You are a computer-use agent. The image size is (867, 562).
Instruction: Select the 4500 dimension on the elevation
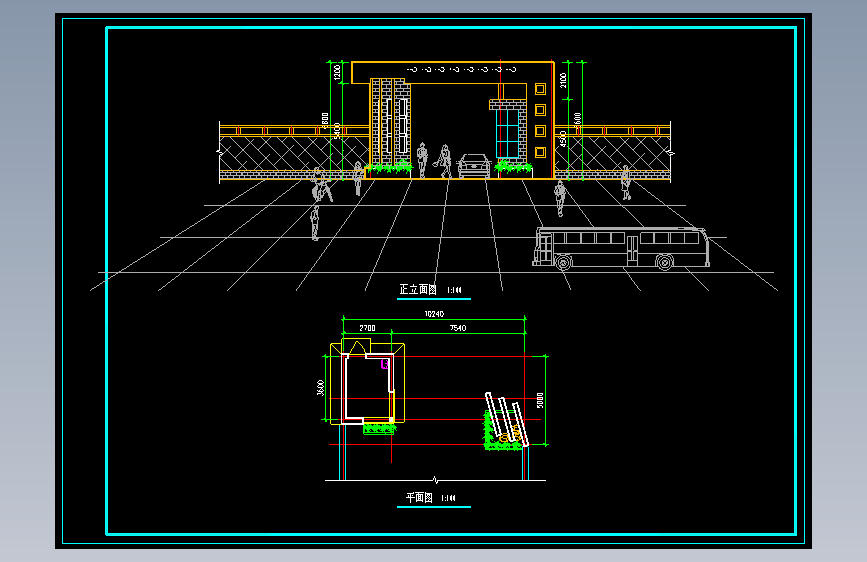click(563, 138)
